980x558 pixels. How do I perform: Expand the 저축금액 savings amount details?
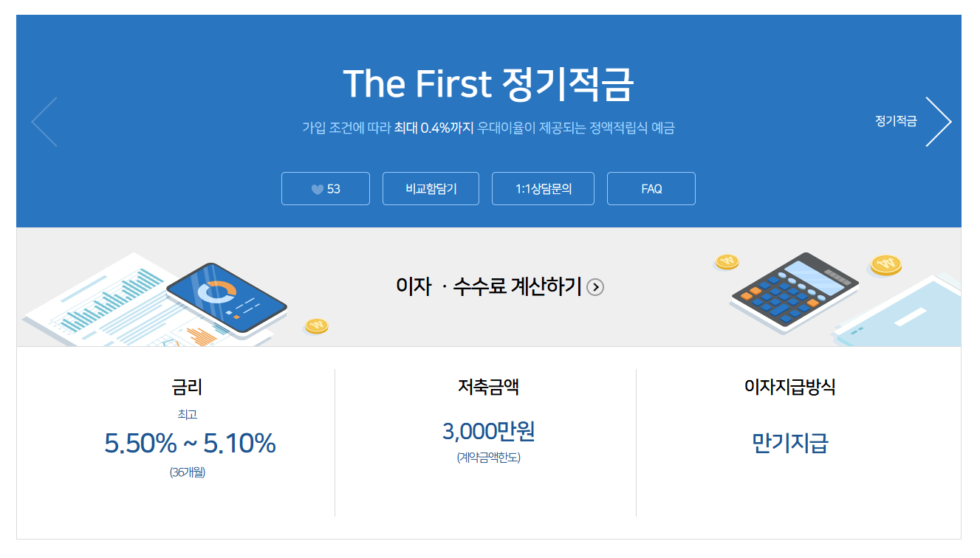(x=487, y=387)
